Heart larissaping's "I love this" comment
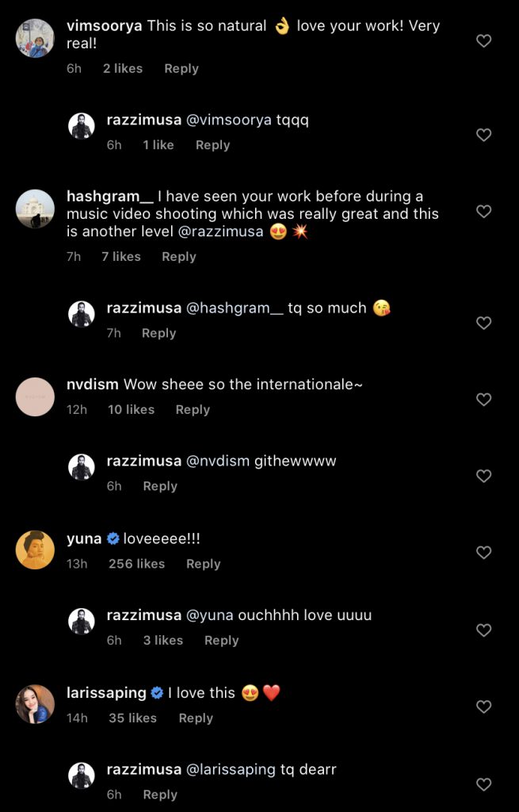 (x=483, y=707)
